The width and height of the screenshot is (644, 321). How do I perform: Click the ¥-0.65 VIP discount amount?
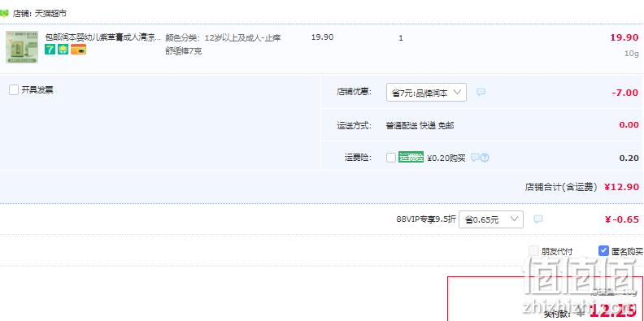coord(622,219)
